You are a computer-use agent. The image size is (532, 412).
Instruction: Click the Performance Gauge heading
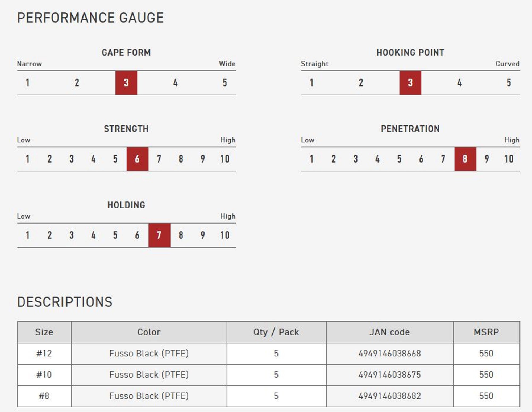[x=90, y=18]
